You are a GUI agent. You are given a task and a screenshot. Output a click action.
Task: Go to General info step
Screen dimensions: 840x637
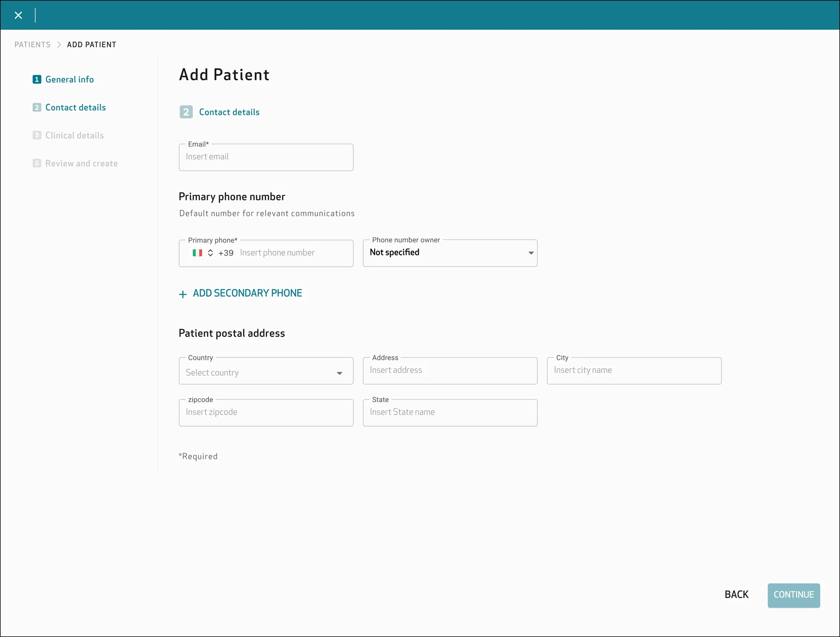click(70, 79)
